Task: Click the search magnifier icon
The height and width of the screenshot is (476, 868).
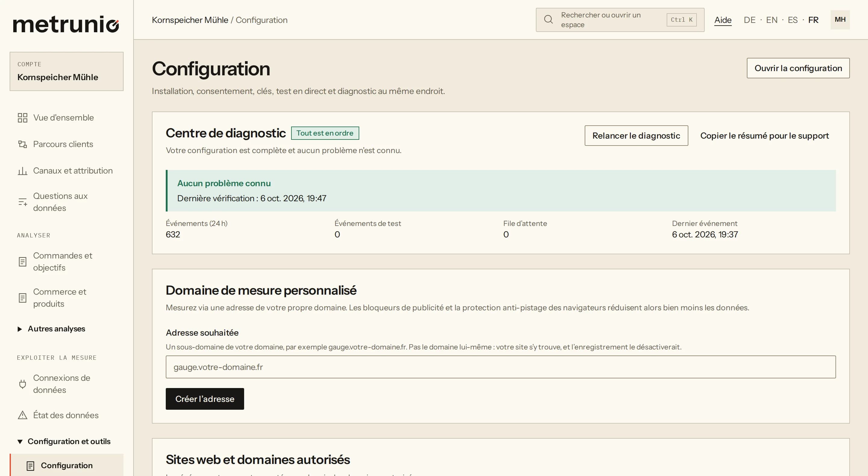Action: click(548, 20)
